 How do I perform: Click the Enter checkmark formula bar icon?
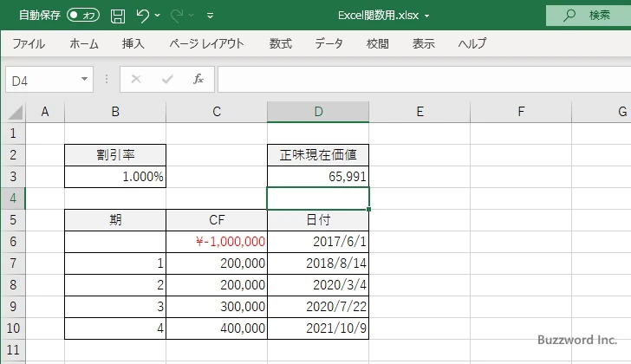click(x=167, y=79)
